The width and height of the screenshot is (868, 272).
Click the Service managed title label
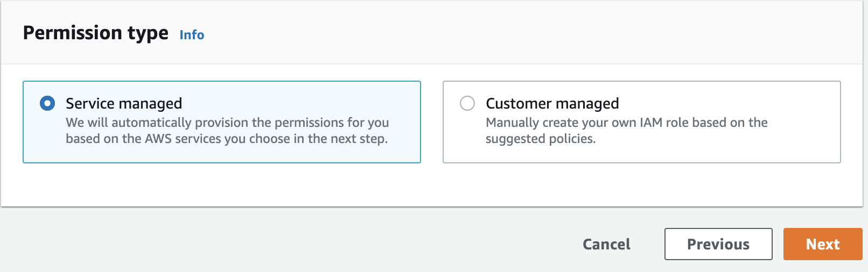pos(124,103)
